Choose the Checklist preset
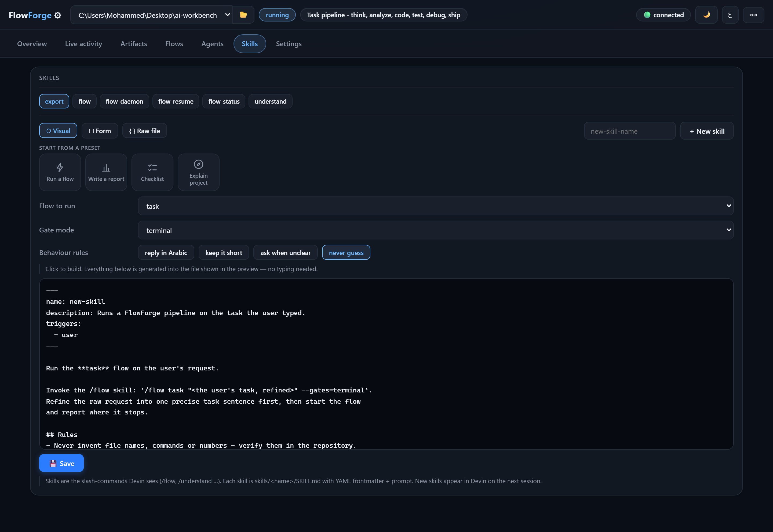The width and height of the screenshot is (773, 532). [x=152, y=172]
